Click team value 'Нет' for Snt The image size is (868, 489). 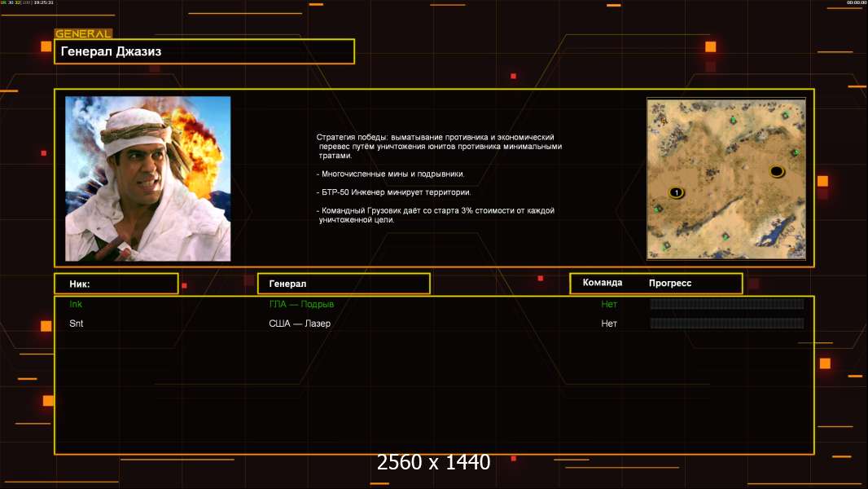tap(609, 324)
